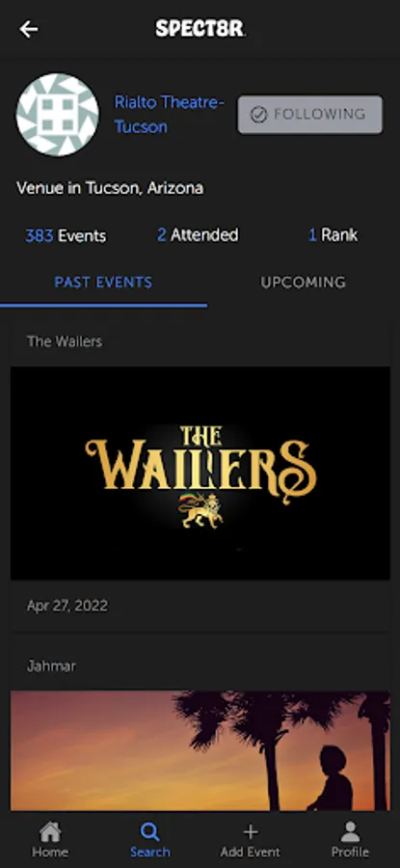
Task: Click the Jahmar event title
Action: click(x=51, y=665)
